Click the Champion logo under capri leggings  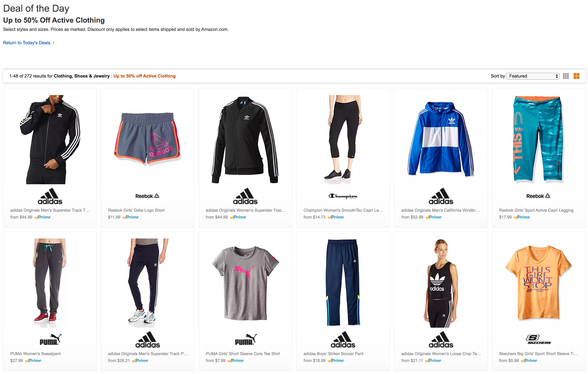343,196
